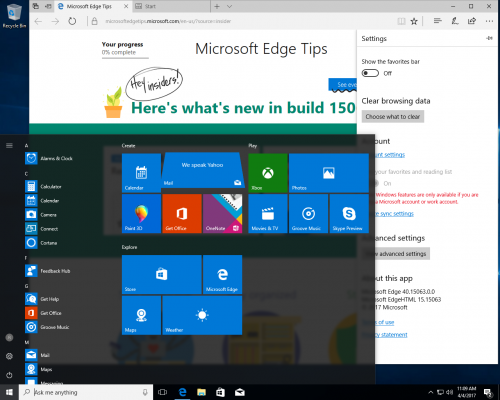Open Task View on the taskbar

click(x=162, y=392)
